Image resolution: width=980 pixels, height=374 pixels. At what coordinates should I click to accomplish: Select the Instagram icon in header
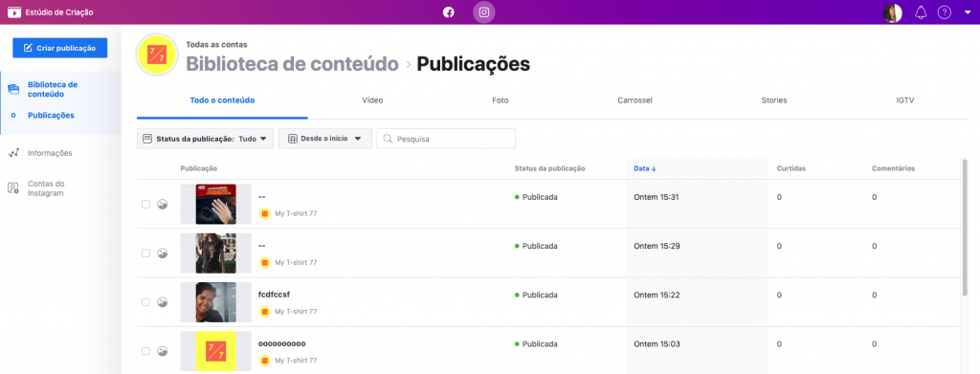(483, 11)
